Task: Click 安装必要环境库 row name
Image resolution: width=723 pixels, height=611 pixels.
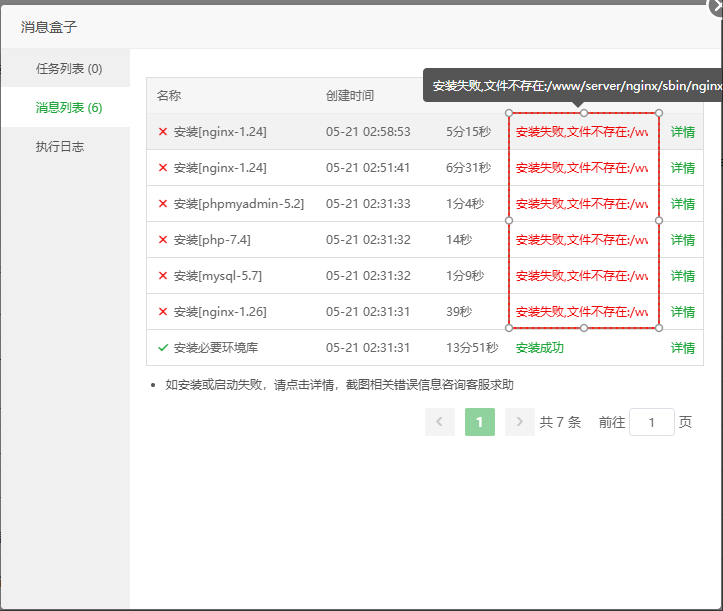Action: [216, 348]
